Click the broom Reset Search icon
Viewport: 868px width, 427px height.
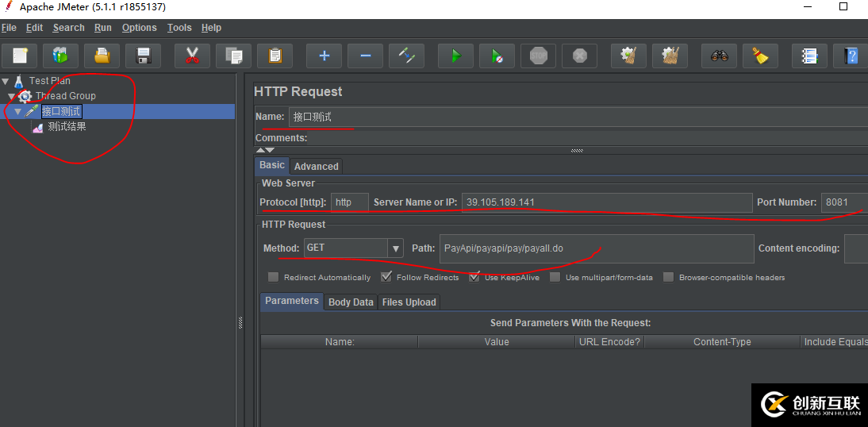click(x=761, y=56)
